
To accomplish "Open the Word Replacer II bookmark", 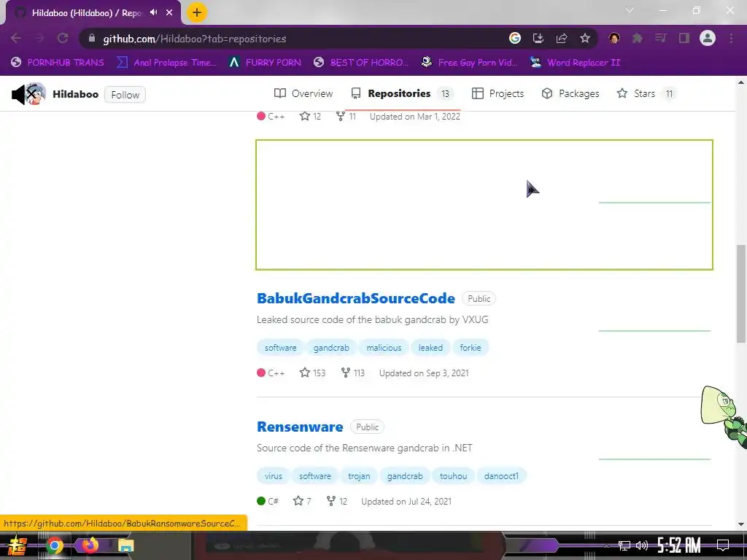I will (x=575, y=63).
